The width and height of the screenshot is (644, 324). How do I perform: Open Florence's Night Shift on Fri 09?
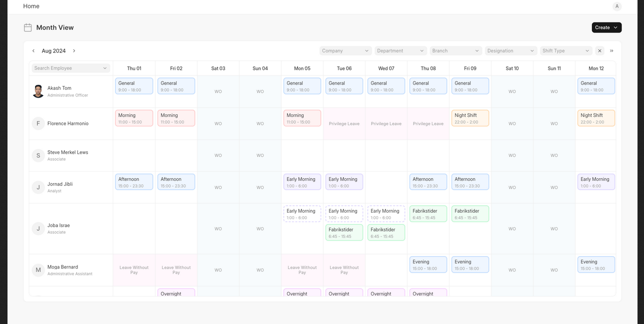pos(469,118)
